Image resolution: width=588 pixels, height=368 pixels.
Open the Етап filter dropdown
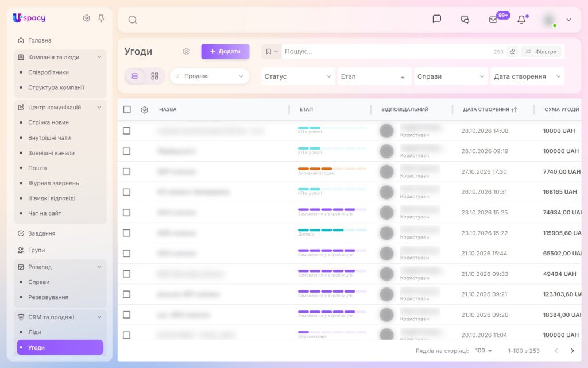[374, 76]
